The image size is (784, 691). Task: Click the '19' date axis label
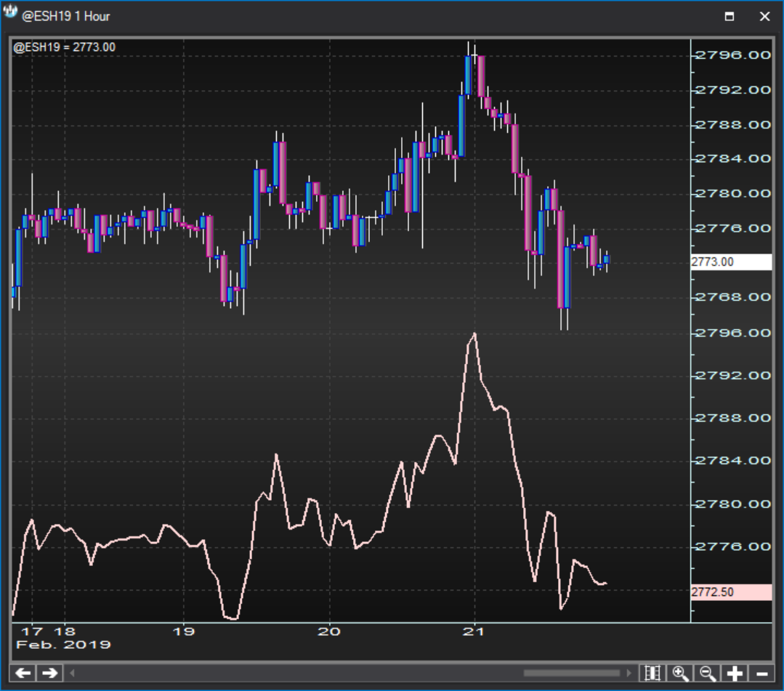click(184, 631)
